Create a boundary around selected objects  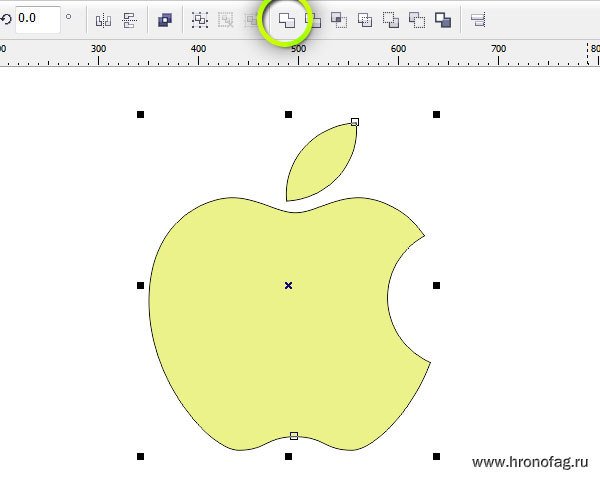click(443, 20)
